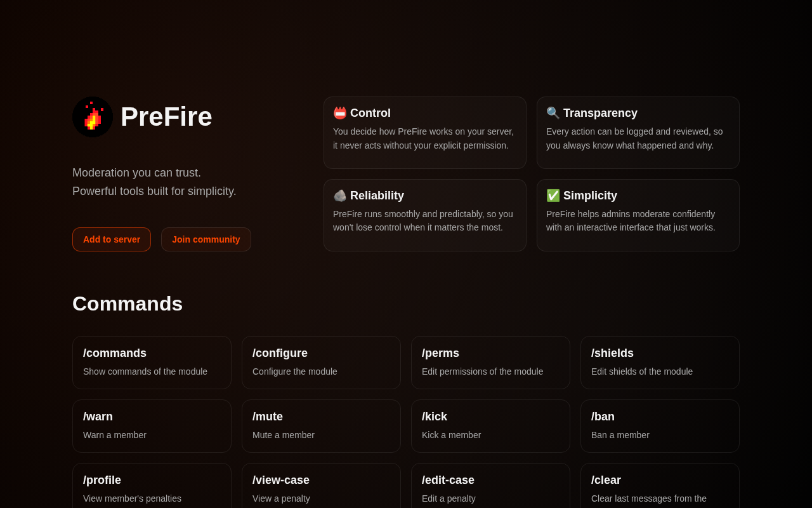Viewport: 812px width, 508px height.
Task: Select the /view-case command card
Action: (321, 486)
